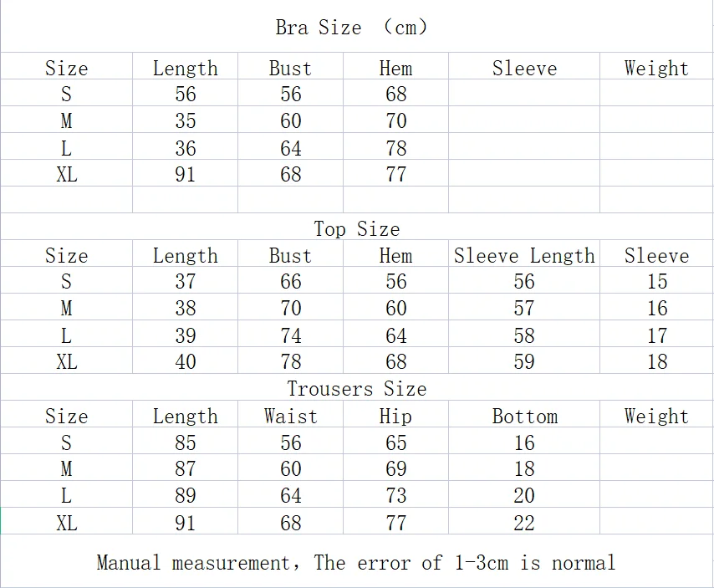Select Top size L sleeve length 58

point(524,335)
